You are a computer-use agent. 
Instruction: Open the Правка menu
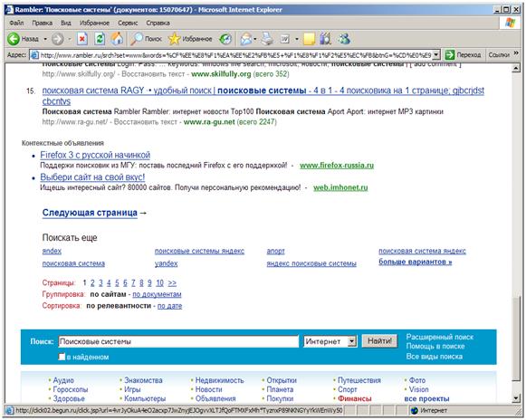(x=43, y=23)
